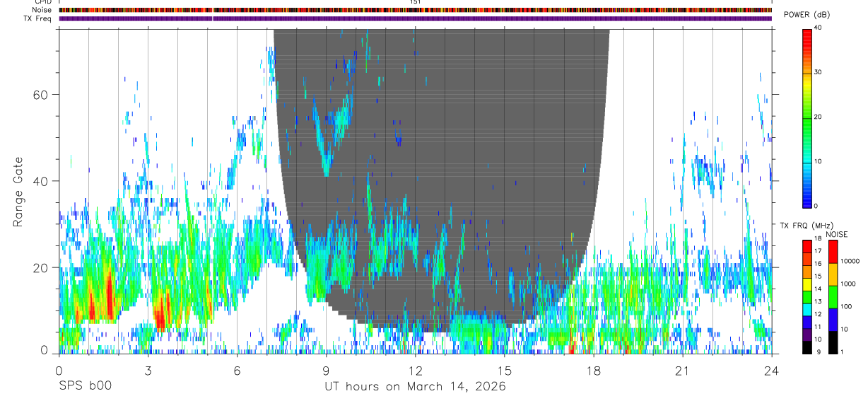This screenshot has width=868, height=401.
Task: Click the 'NOISE' legend title
Action: pyautogui.click(x=837, y=234)
